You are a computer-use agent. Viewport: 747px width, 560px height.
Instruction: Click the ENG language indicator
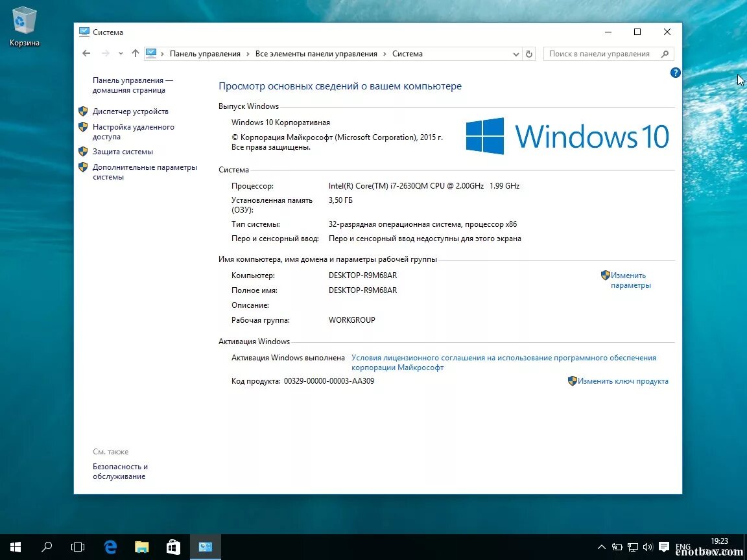pyautogui.click(x=683, y=547)
